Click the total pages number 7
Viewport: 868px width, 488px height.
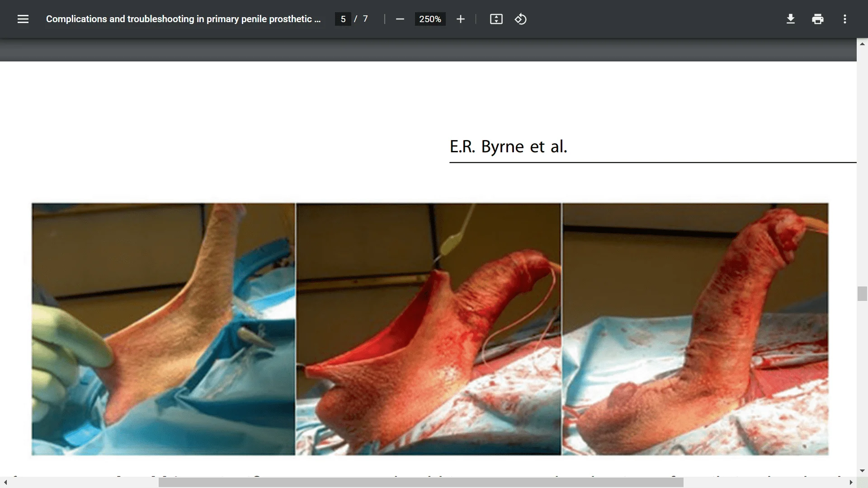pyautogui.click(x=365, y=19)
